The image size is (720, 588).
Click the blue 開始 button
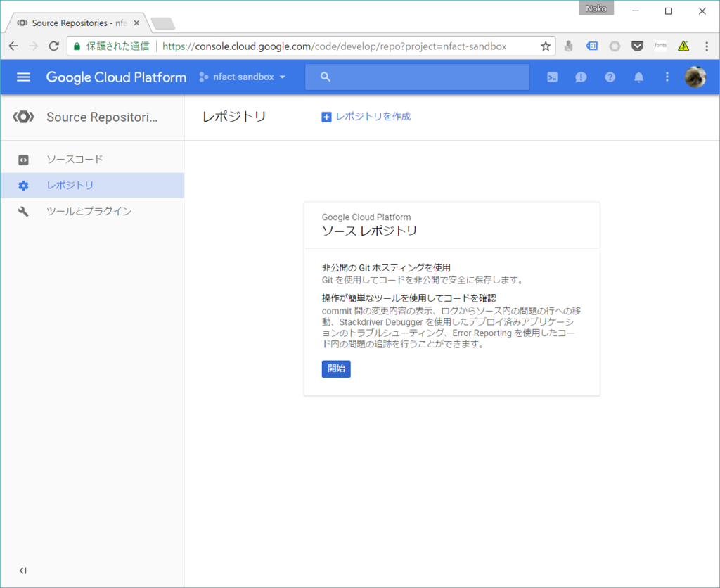336,369
